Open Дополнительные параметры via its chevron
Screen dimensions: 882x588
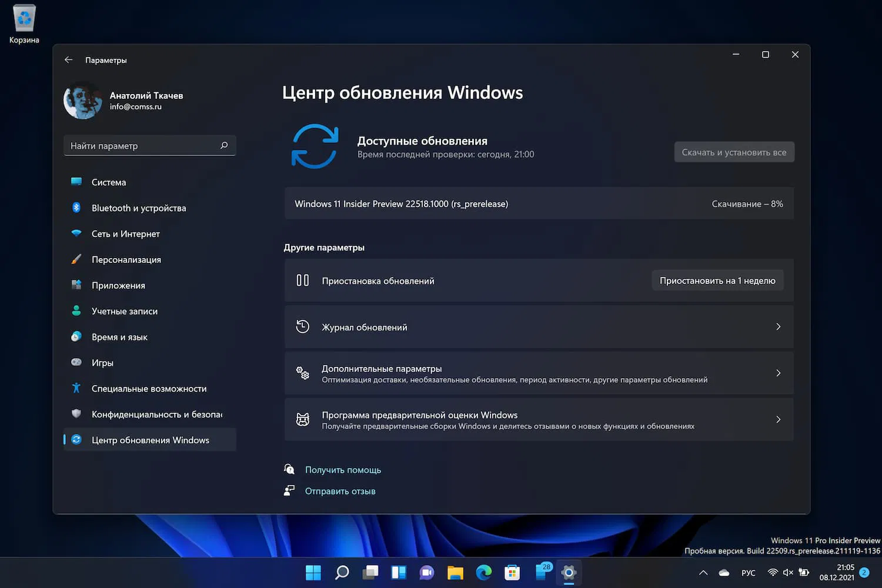(x=777, y=373)
